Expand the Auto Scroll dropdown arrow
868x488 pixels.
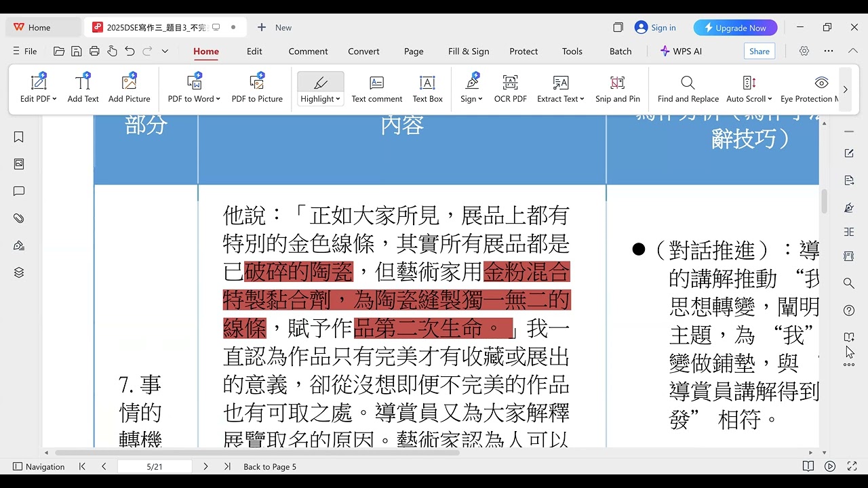coord(770,99)
